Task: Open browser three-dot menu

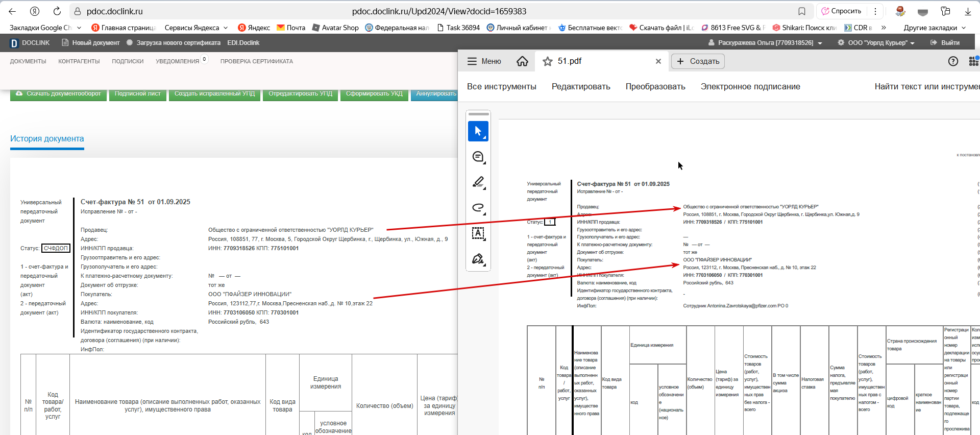Action: [875, 11]
